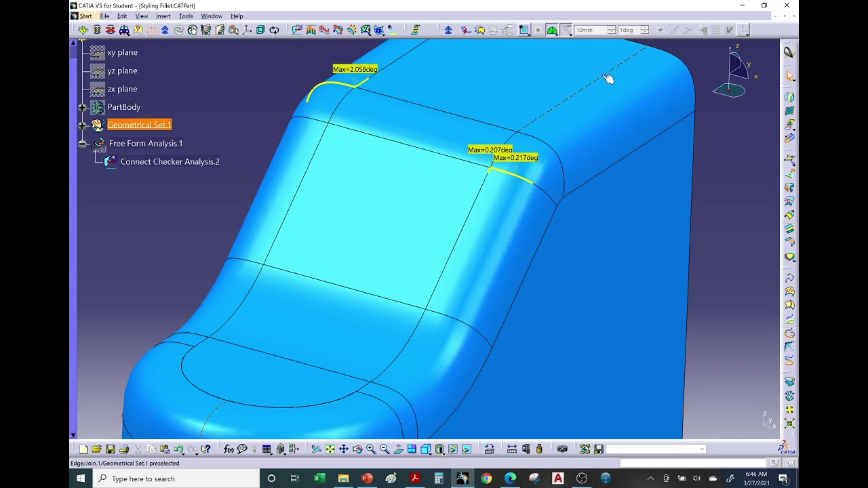The image size is (868, 488).
Task: Click the Multi-View window icon
Action: [x=412, y=449]
